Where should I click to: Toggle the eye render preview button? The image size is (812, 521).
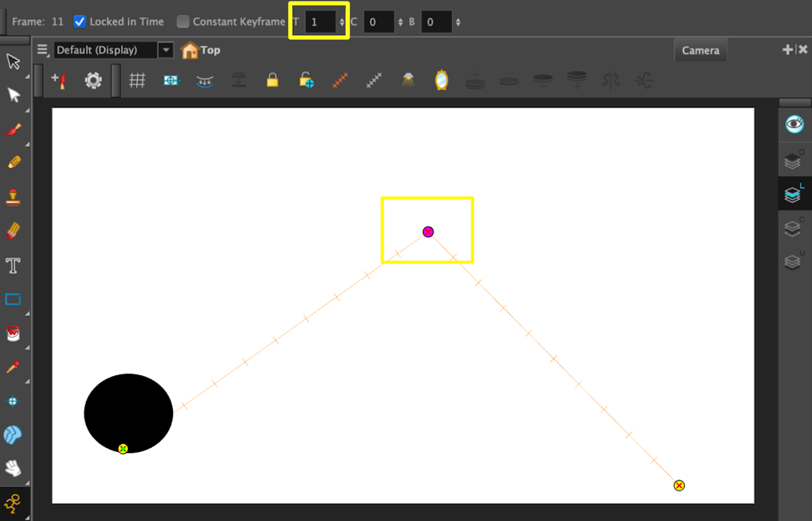pyautogui.click(x=794, y=124)
